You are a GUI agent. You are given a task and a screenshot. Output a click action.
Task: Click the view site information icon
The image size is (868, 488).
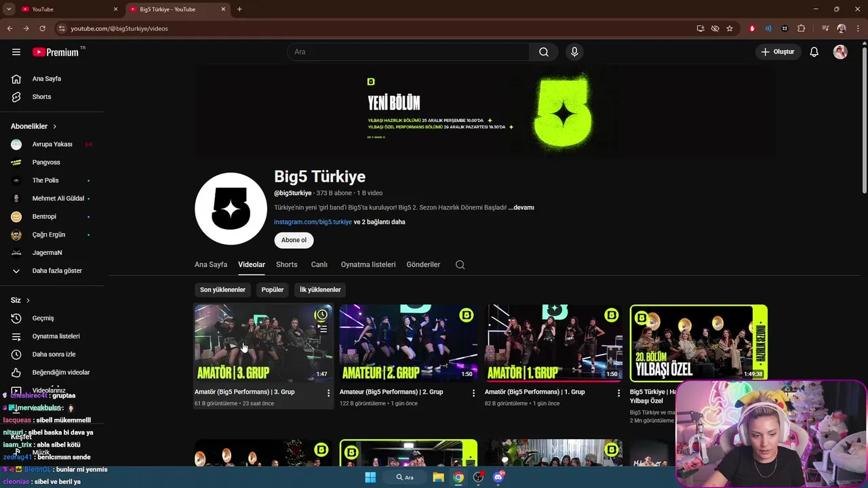(62, 28)
